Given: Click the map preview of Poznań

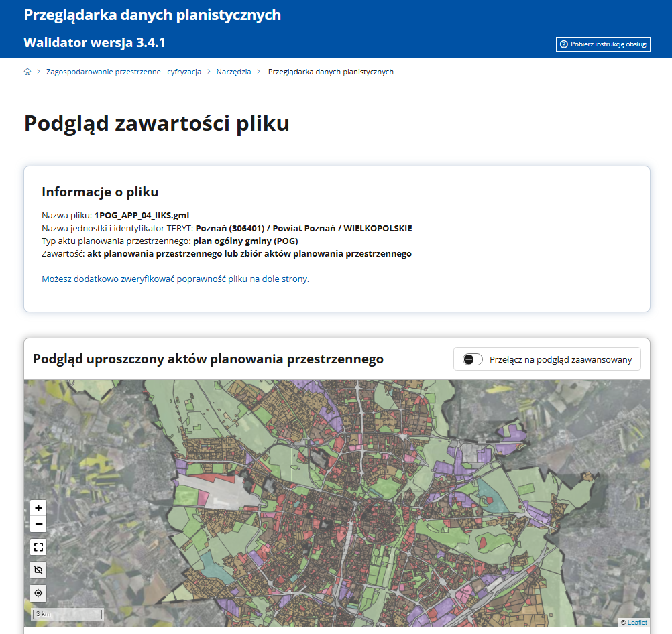Looking at the screenshot, I should pyautogui.click(x=335, y=496).
